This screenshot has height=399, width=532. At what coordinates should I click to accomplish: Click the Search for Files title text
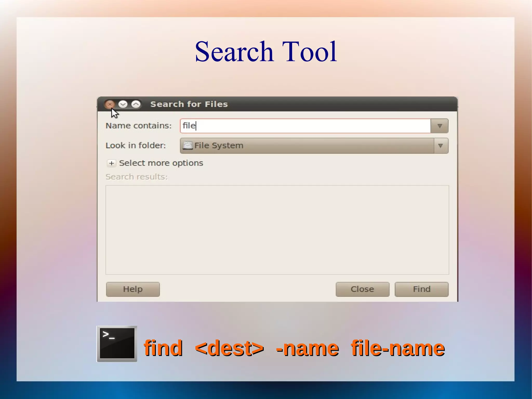189,104
